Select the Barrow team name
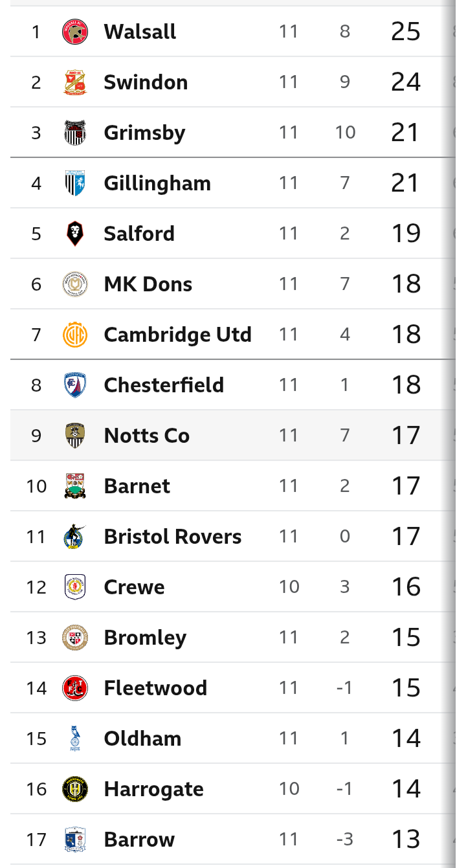This screenshot has width=466, height=868. click(139, 840)
